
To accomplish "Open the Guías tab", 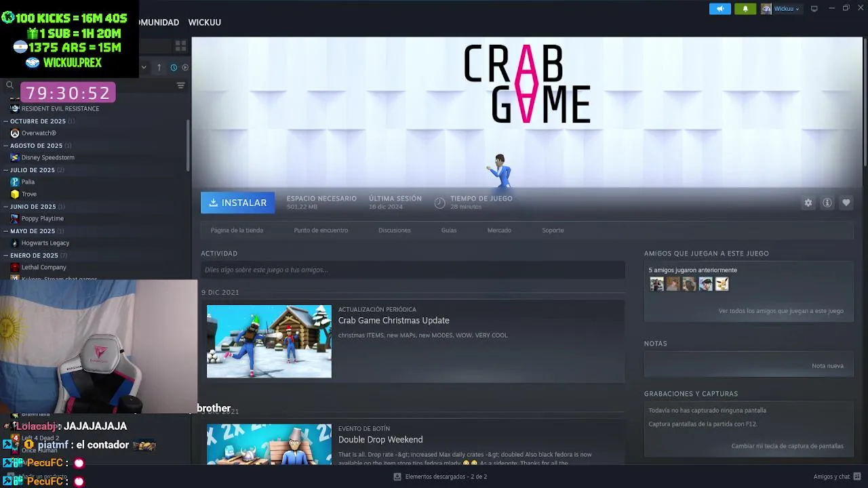I will (x=449, y=230).
